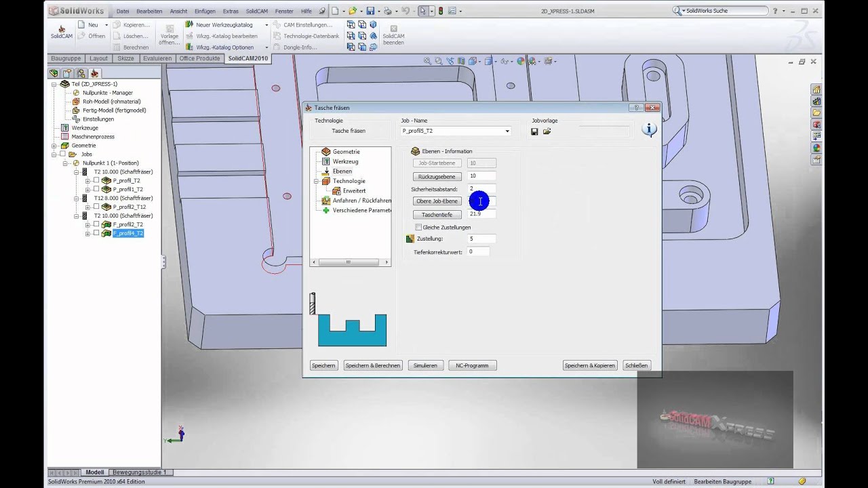Open the Extras menu
Viewport: 868px width, 488px height.
coord(231,12)
